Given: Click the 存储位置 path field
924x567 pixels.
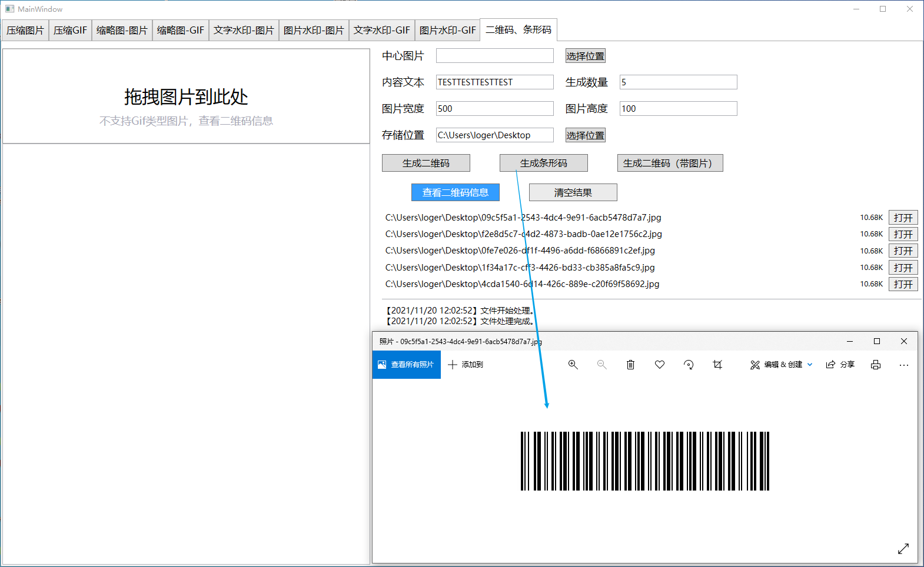Looking at the screenshot, I should click(495, 135).
